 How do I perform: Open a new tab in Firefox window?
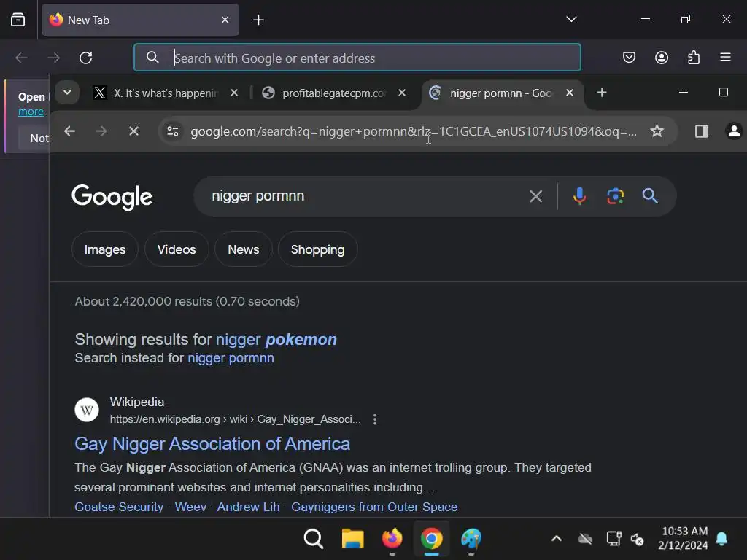click(x=258, y=20)
